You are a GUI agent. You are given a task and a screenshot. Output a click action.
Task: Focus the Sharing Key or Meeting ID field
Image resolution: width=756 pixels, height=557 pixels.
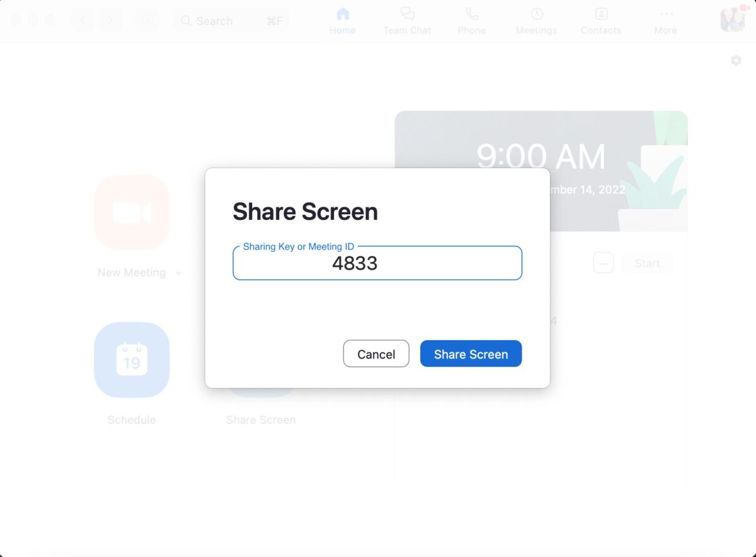[x=377, y=263]
